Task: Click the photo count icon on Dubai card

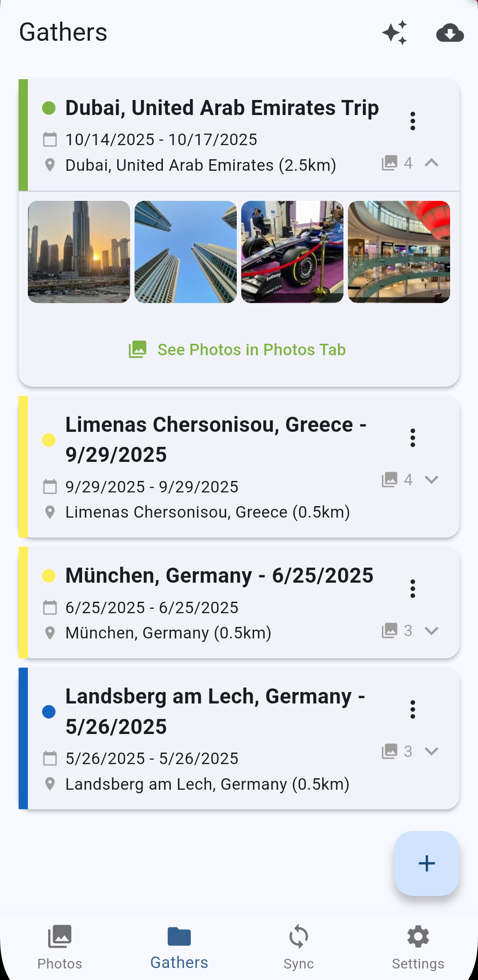Action: click(x=389, y=163)
